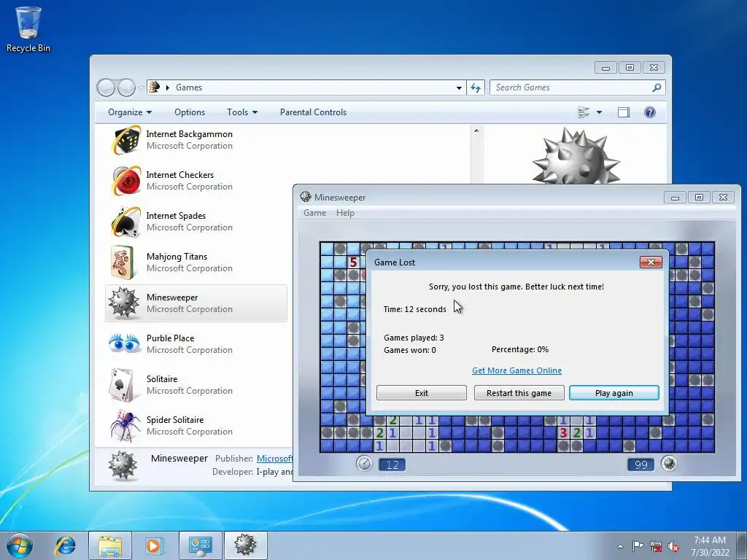Image resolution: width=747 pixels, height=560 pixels.
Task: Toggle the preview pane icon
Action: tap(623, 112)
